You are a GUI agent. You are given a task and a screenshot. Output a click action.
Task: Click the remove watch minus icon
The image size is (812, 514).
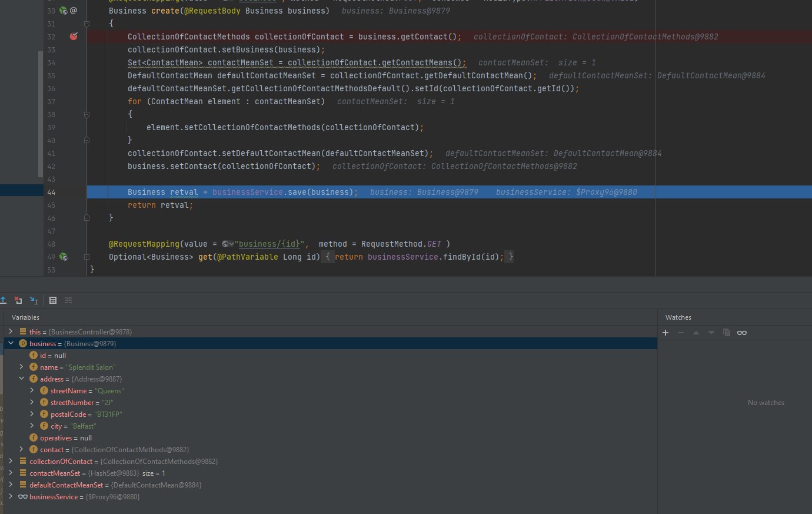coord(681,333)
